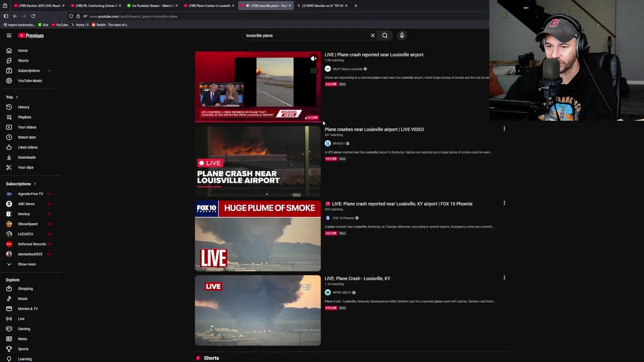Screen dimensions: 644x362
Task: Expand the You section chevron
Action: coord(17,97)
